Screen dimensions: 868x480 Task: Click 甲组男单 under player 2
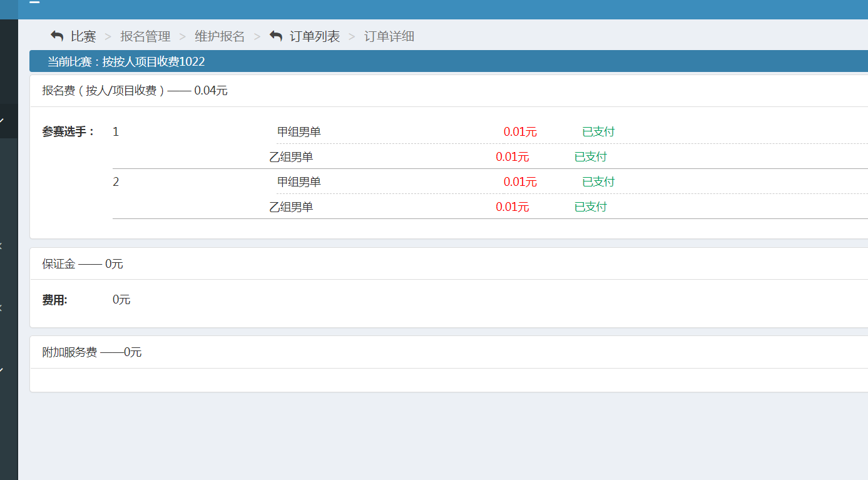coord(299,181)
